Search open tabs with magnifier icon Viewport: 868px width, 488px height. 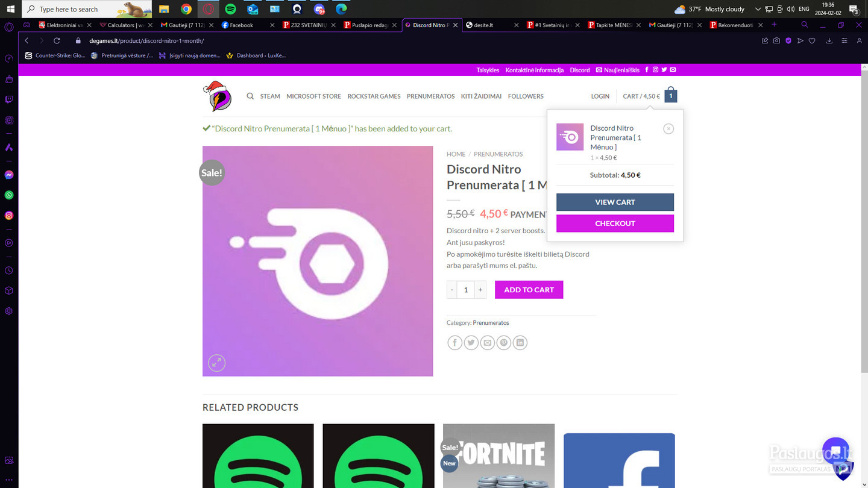coord(805,25)
